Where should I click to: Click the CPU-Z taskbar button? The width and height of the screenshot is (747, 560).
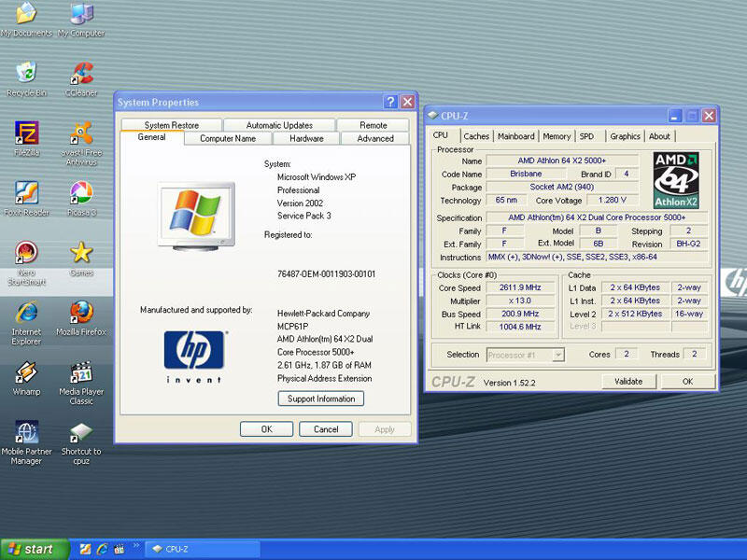[x=202, y=549]
